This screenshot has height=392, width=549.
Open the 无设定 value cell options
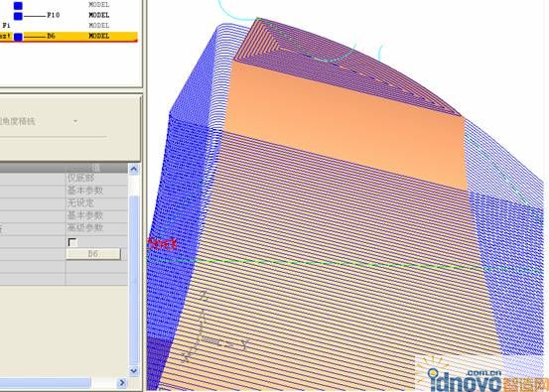(x=96, y=203)
